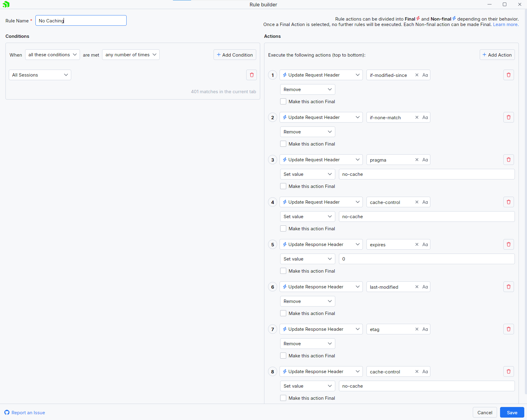Screen dimensions: 527x420
Task: Delete the last-modified action
Action: 509,287
